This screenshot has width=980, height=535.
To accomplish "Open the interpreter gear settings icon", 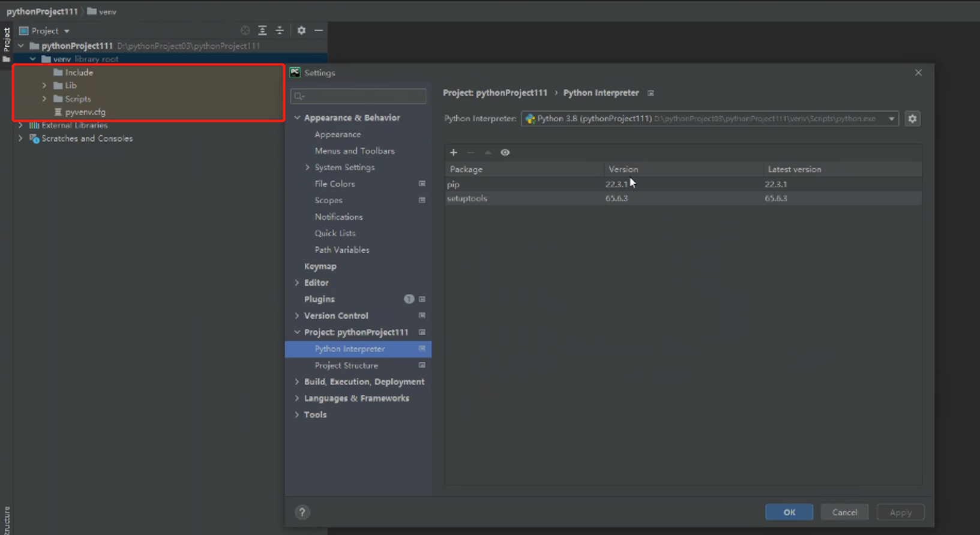I will click(x=912, y=119).
